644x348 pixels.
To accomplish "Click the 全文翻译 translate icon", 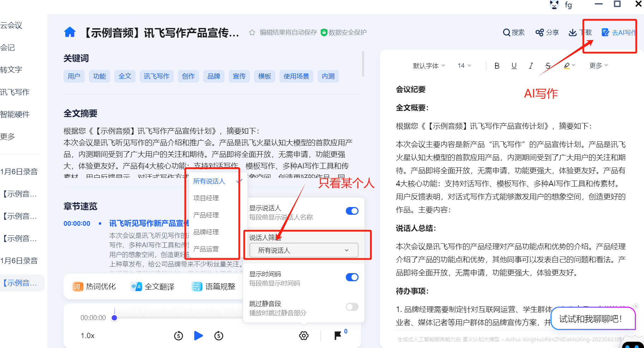I will 136,287.
